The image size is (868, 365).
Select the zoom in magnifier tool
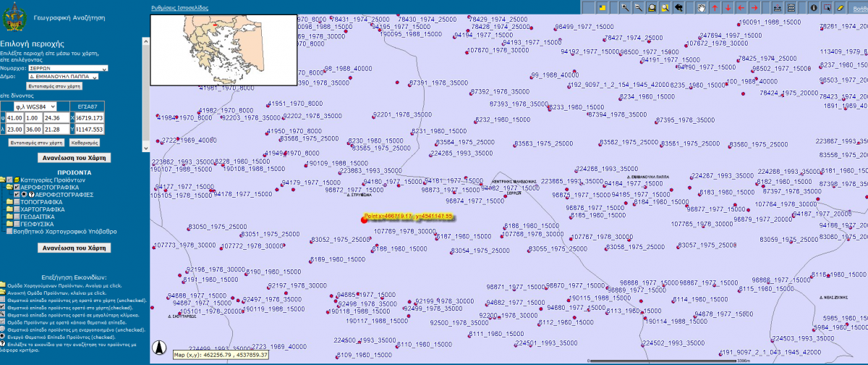(625, 7)
